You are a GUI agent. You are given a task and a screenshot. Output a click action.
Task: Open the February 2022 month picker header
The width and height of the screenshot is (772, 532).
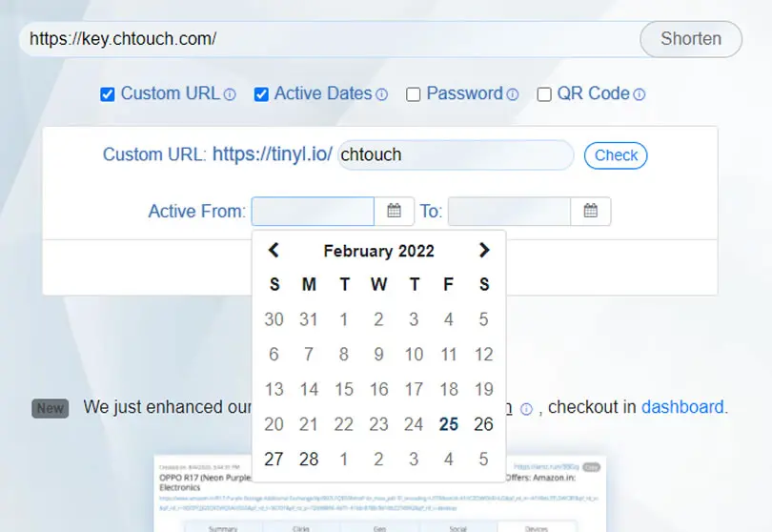point(378,252)
